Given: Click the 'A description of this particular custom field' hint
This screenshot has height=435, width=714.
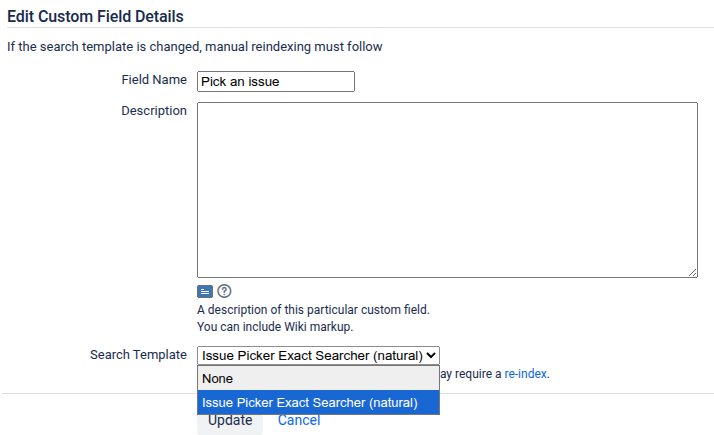Looking at the screenshot, I should 313,310.
